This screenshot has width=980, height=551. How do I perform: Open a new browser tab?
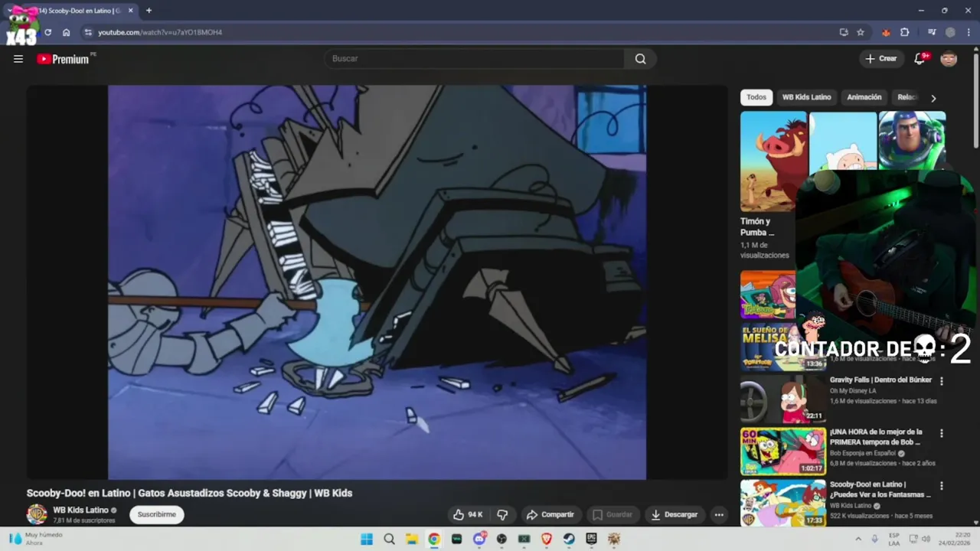click(149, 11)
